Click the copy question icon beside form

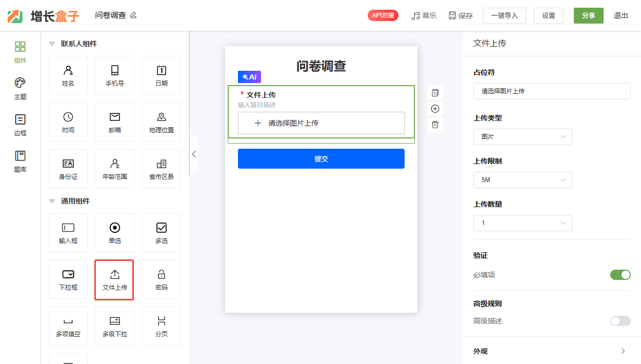[435, 93]
